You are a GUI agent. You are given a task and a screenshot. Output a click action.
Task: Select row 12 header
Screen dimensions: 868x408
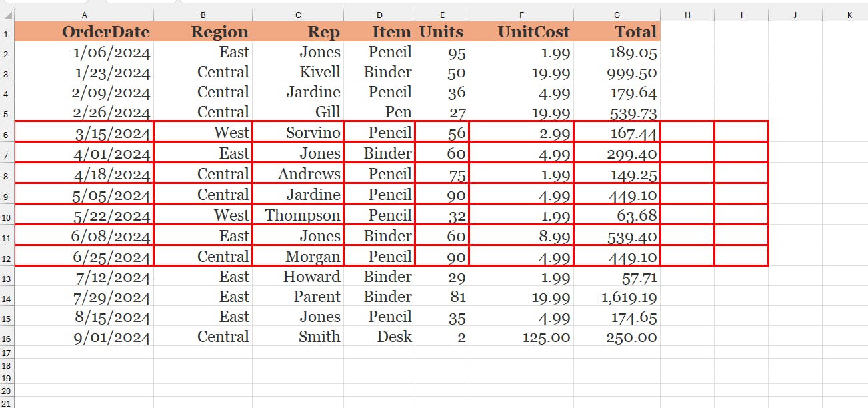coord(7,257)
